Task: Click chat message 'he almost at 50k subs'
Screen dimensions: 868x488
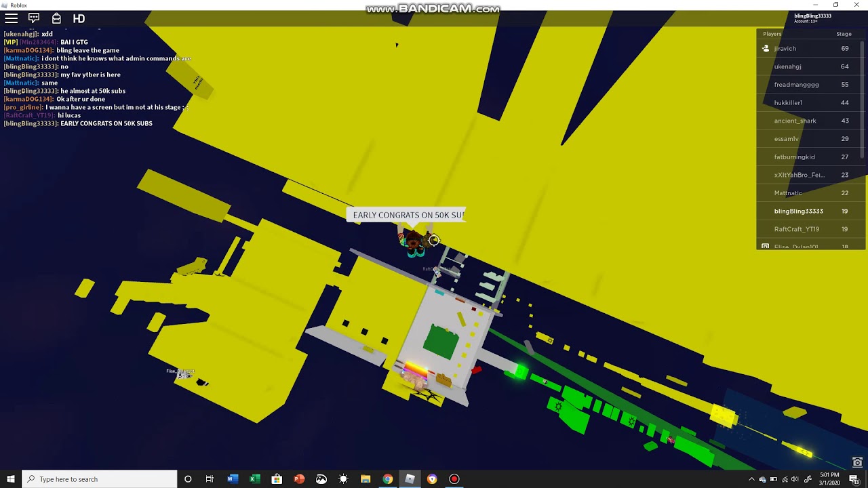Action: [93, 91]
